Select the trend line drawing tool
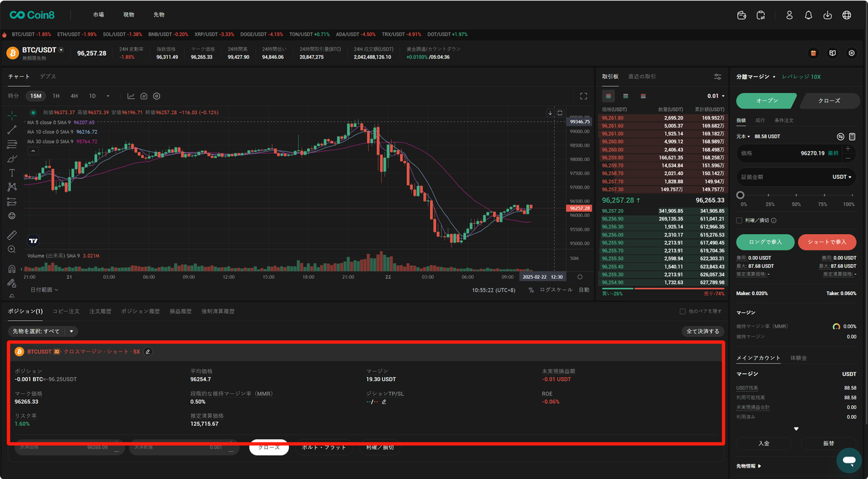 (x=12, y=130)
